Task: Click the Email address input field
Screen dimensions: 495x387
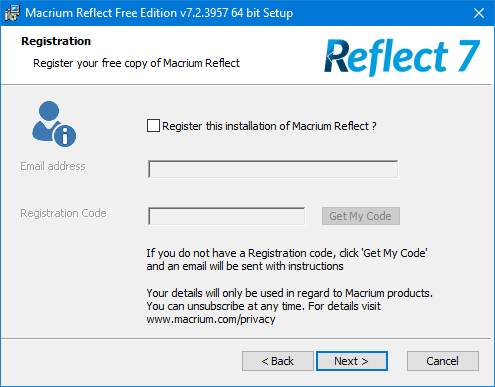Action: coord(273,169)
